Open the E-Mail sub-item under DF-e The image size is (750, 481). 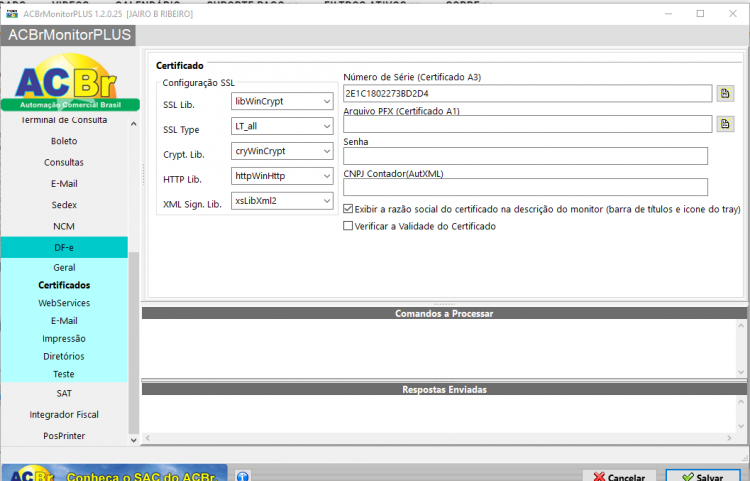[64, 321]
